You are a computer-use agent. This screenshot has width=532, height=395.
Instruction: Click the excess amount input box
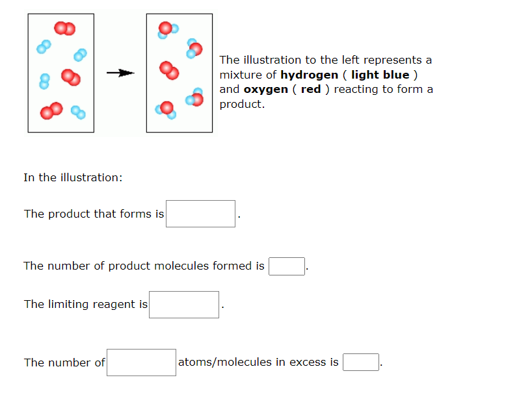[360, 362]
